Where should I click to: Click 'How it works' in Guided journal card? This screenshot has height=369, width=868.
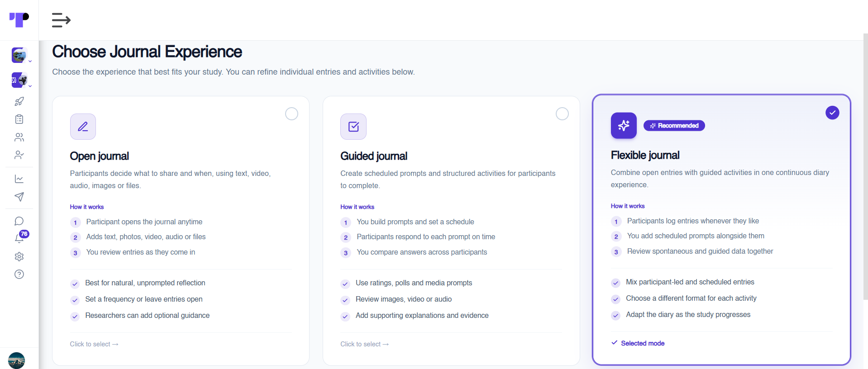click(357, 207)
